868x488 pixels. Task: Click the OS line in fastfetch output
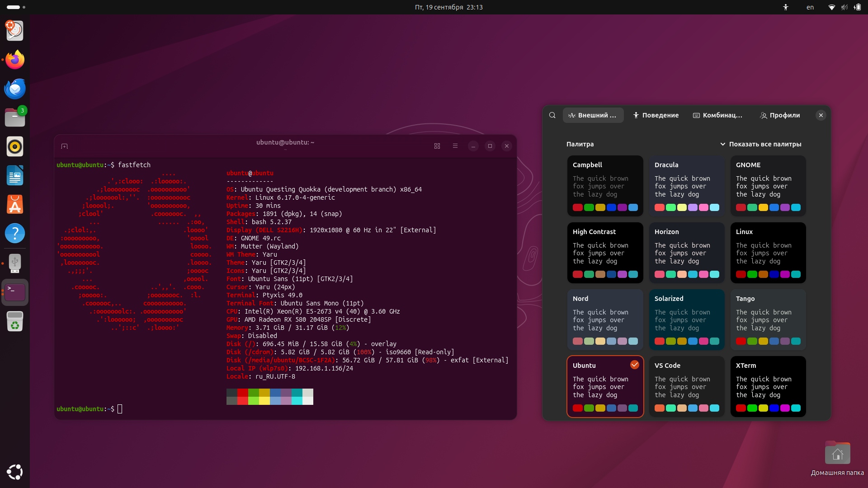click(x=324, y=189)
